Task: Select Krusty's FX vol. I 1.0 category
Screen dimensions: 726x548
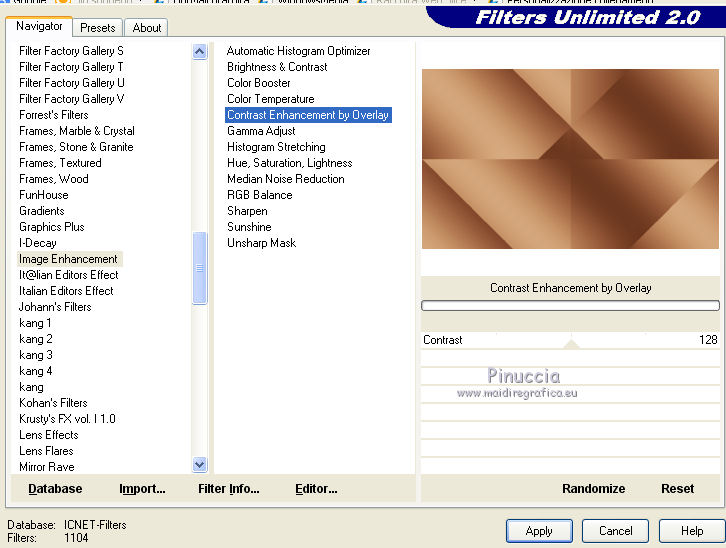Action: click(x=67, y=419)
